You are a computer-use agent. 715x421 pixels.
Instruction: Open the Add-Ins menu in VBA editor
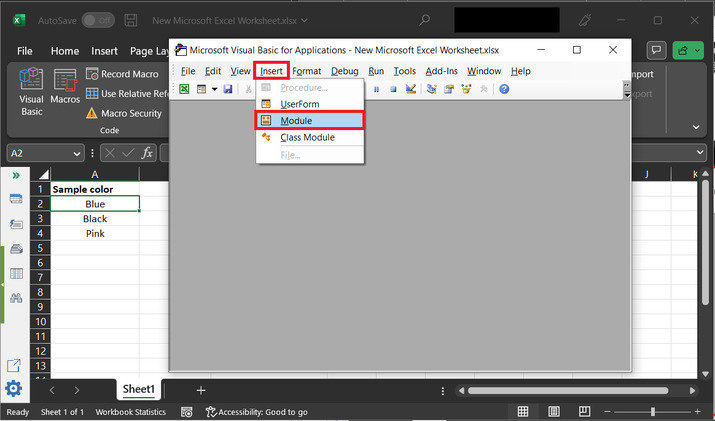point(441,71)
